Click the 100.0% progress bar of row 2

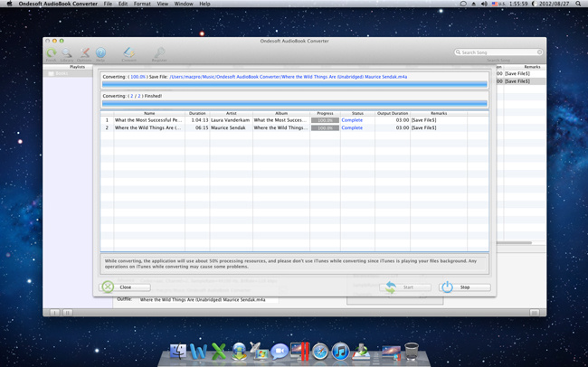point(325,128)
